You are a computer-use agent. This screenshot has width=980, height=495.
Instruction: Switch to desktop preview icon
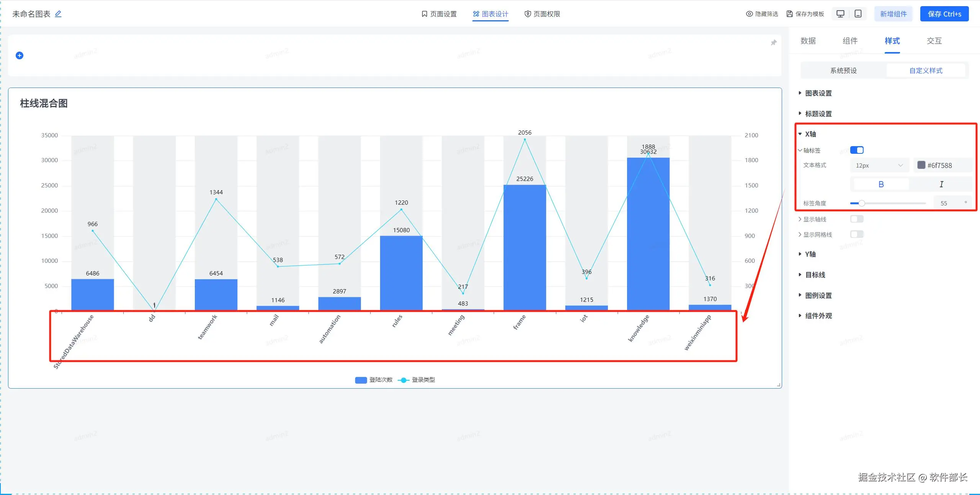pos(840,14)
